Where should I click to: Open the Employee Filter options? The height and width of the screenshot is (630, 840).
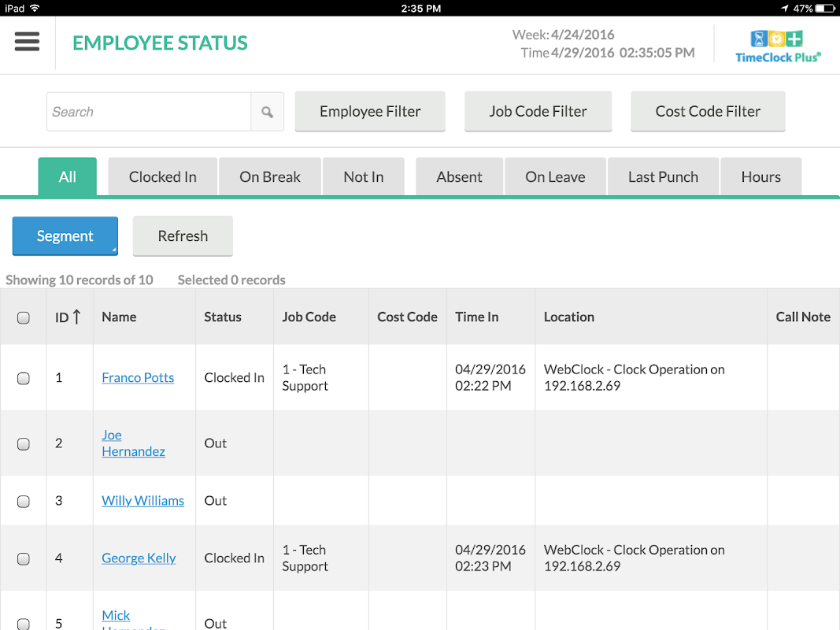pyautogui.click(x=370, y=111)
